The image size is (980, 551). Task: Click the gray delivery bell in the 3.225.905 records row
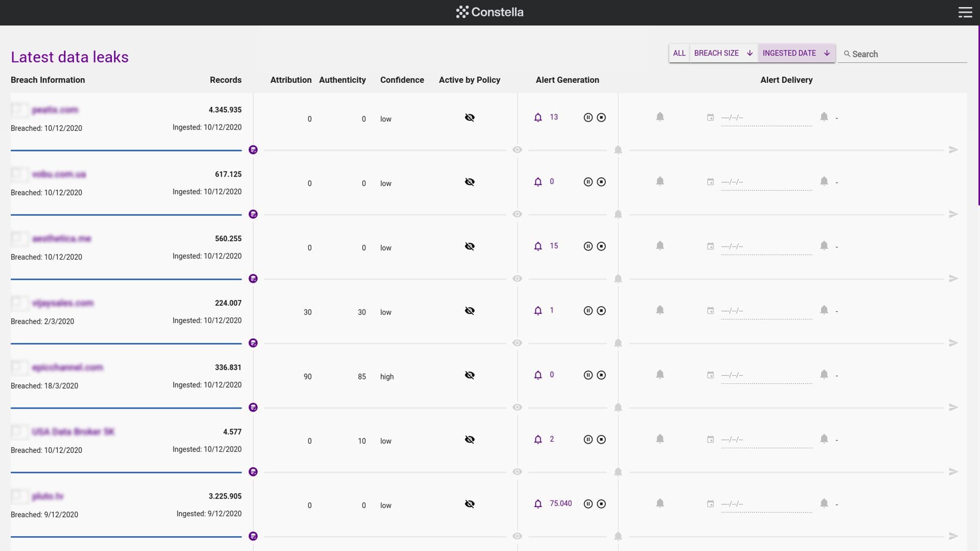(x=660, y=504)
